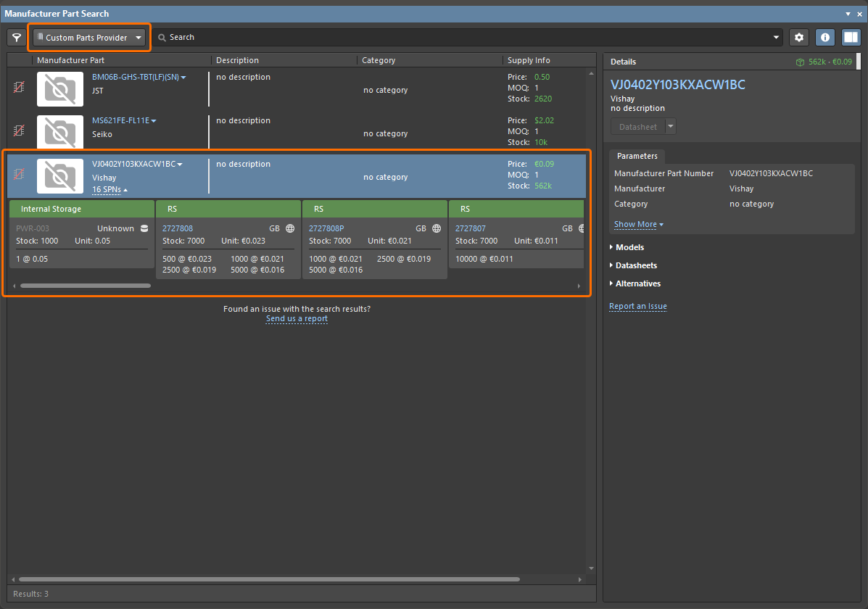This screenshot has width=868, height=609.
Task: Click the Send us a report link
Action: pos(297,319)
